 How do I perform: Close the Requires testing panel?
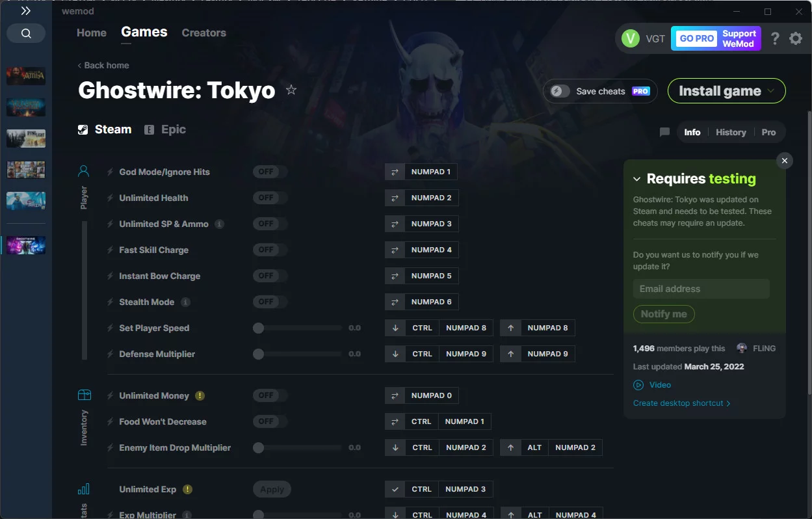coord(785,161)
